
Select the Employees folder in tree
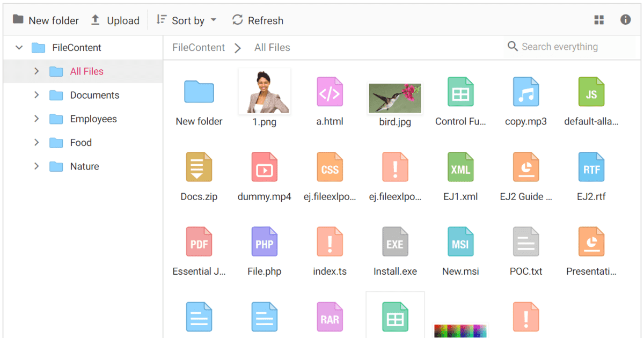93,119
